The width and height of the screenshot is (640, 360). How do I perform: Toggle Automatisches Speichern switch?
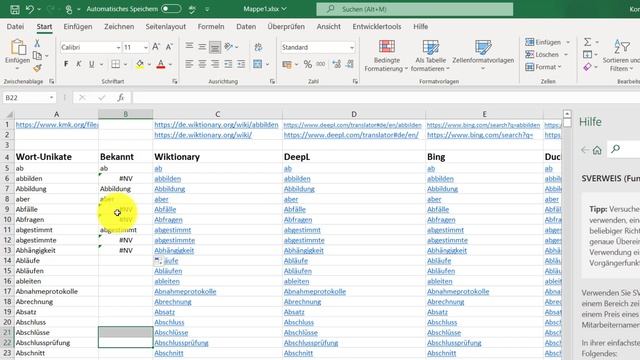pyautogui.click(x=171, y=9)
